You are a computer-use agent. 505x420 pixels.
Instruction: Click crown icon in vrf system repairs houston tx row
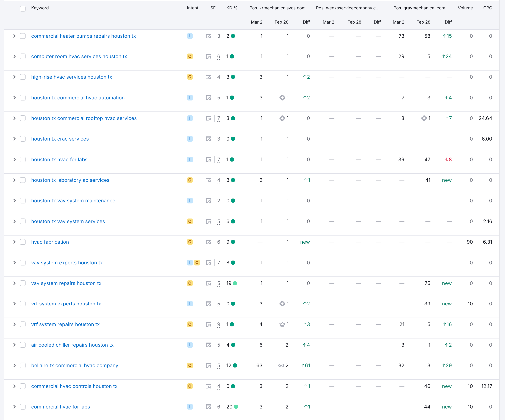[282, 324]
